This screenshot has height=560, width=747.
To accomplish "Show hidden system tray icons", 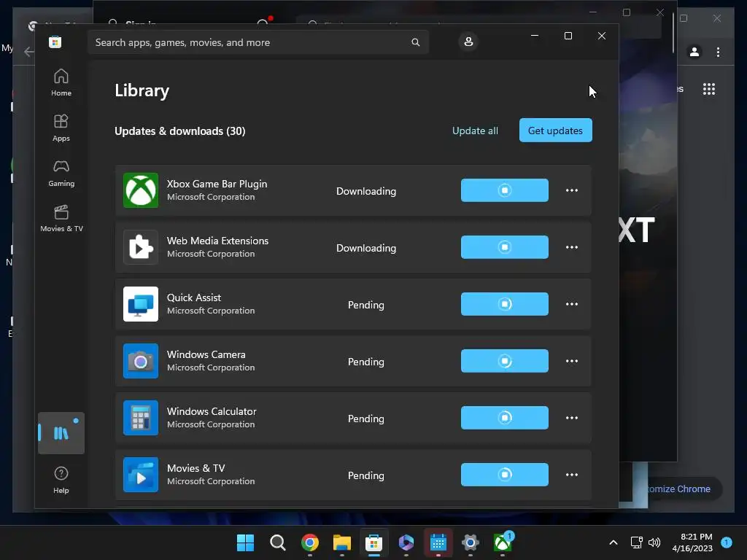I will point(614,542).
